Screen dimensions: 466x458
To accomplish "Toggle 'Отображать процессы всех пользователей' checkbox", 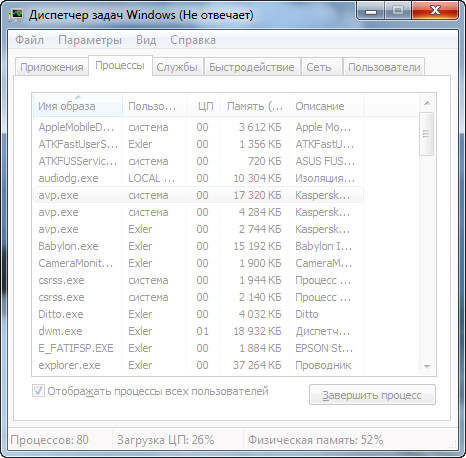I will tap(38, 391).
